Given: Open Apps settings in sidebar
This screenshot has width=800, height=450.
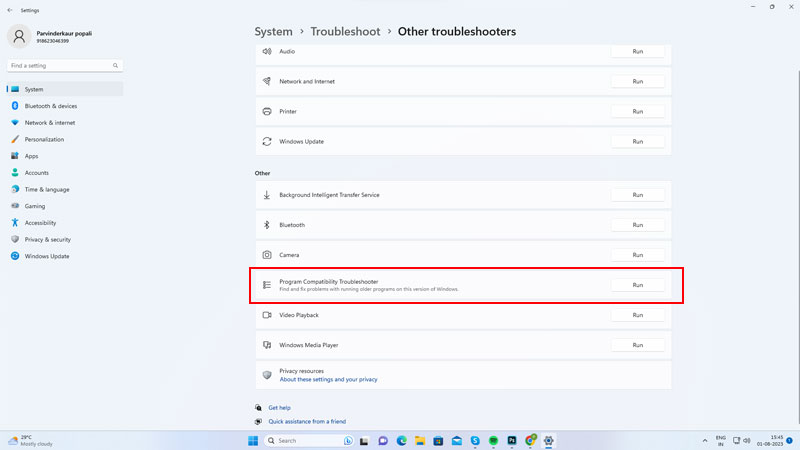Looking at the screenshot, I should [x=65, y=156].
